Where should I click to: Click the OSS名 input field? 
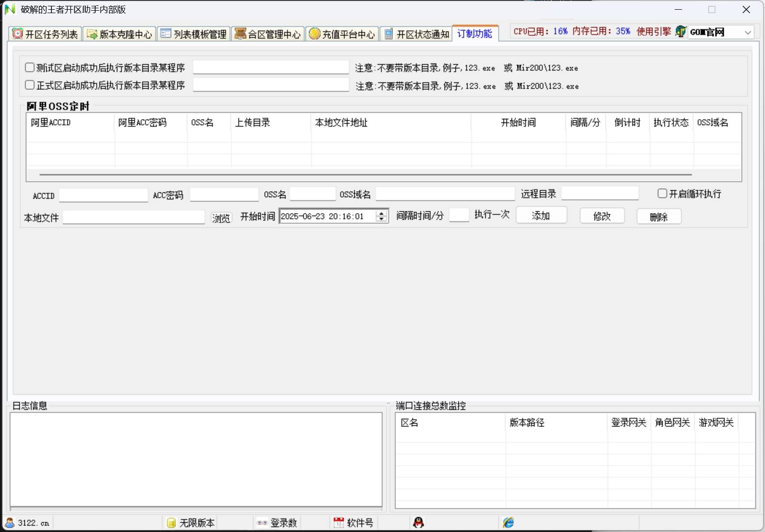pyautogui.click(x=313, y=194)
